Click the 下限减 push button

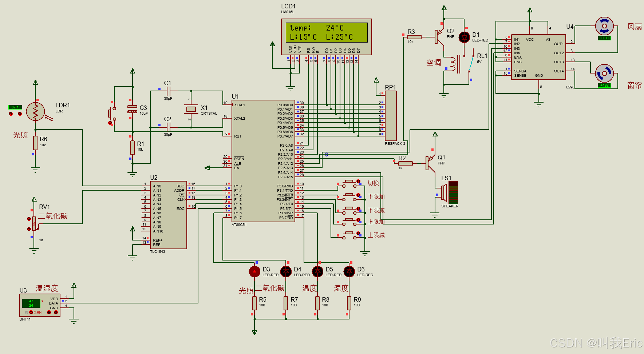[349, 211]
